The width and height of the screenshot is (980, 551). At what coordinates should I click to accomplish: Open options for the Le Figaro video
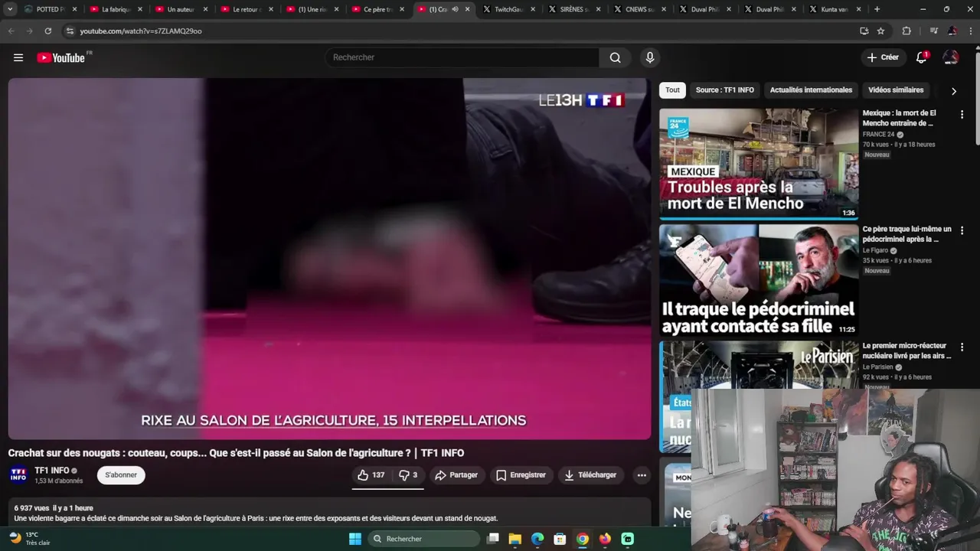tap(962, 230)
